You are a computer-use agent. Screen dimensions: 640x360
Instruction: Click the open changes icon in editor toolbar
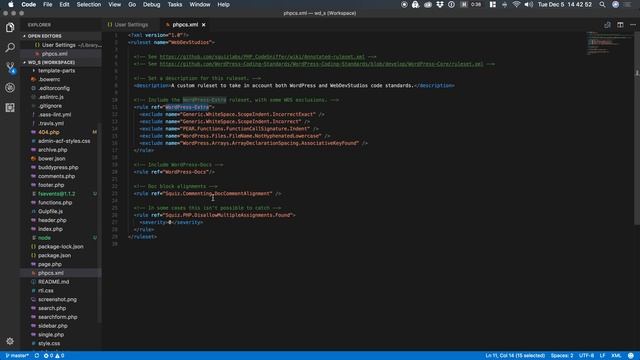pos(607,25)
